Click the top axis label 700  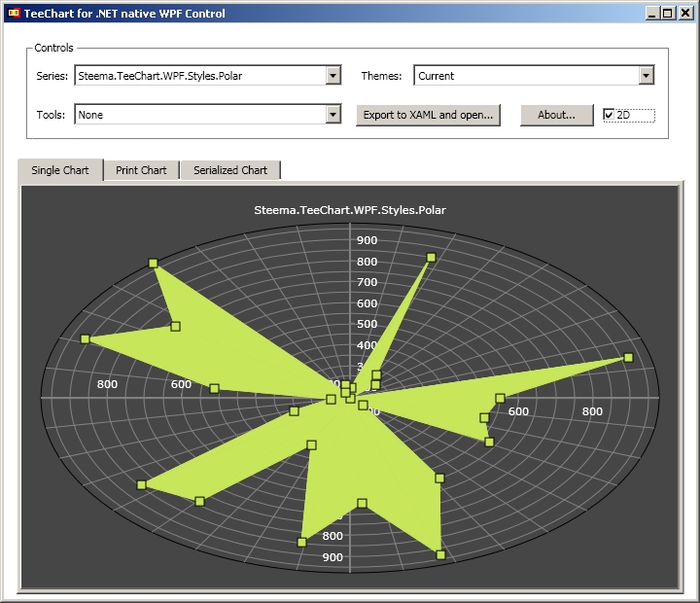(367, 282)
